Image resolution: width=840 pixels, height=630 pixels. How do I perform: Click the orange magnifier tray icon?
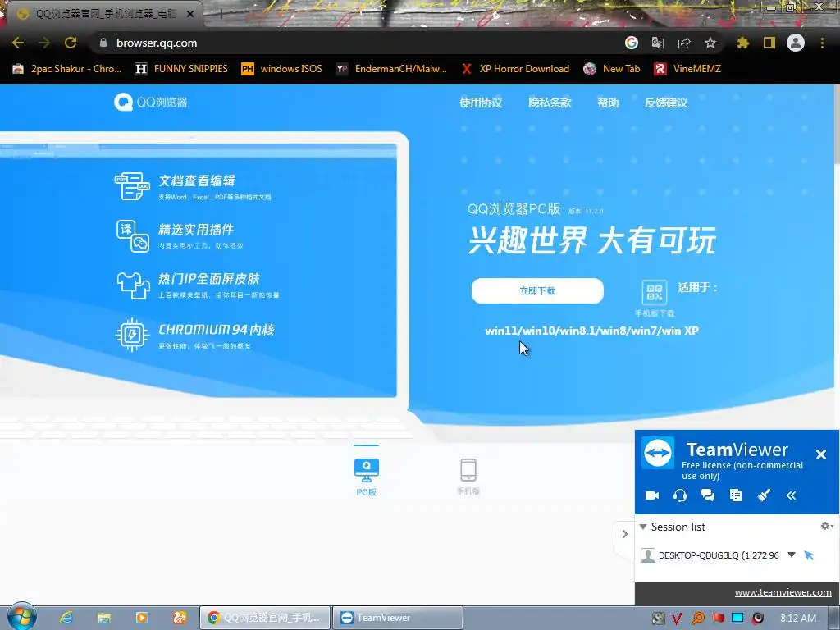pos(697,619)
